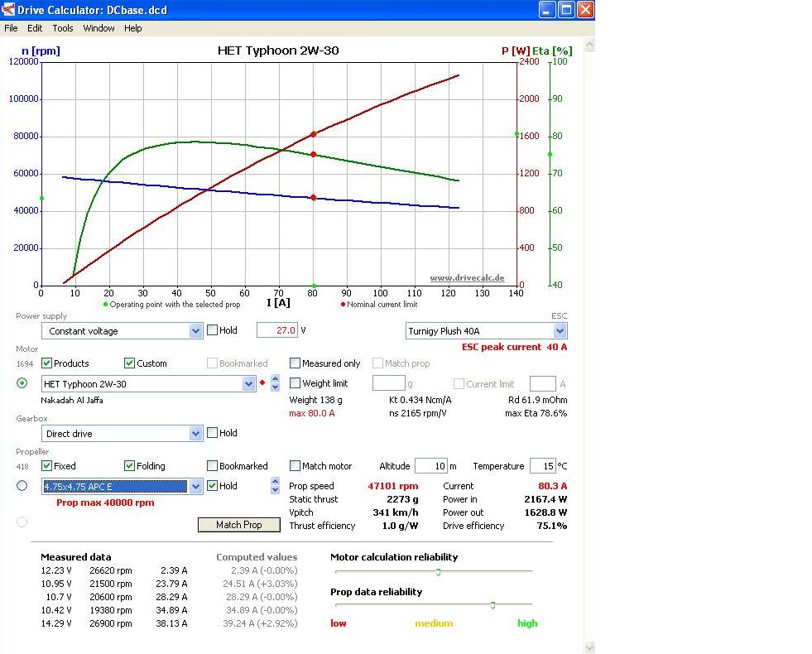Toggle the Weight limit checkbox
The width and height of the screenshot is (812, 654).
295,383
